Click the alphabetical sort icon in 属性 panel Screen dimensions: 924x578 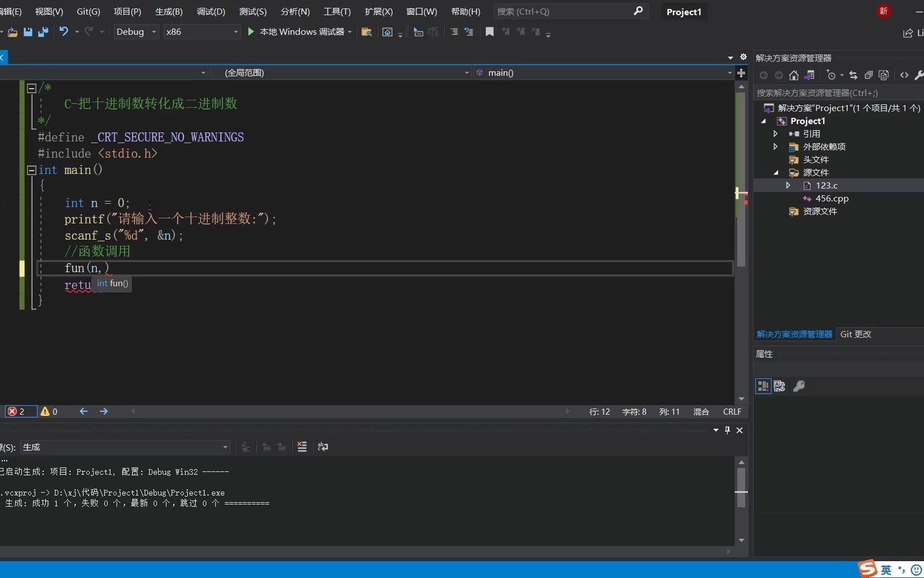(x=779, y=386)
